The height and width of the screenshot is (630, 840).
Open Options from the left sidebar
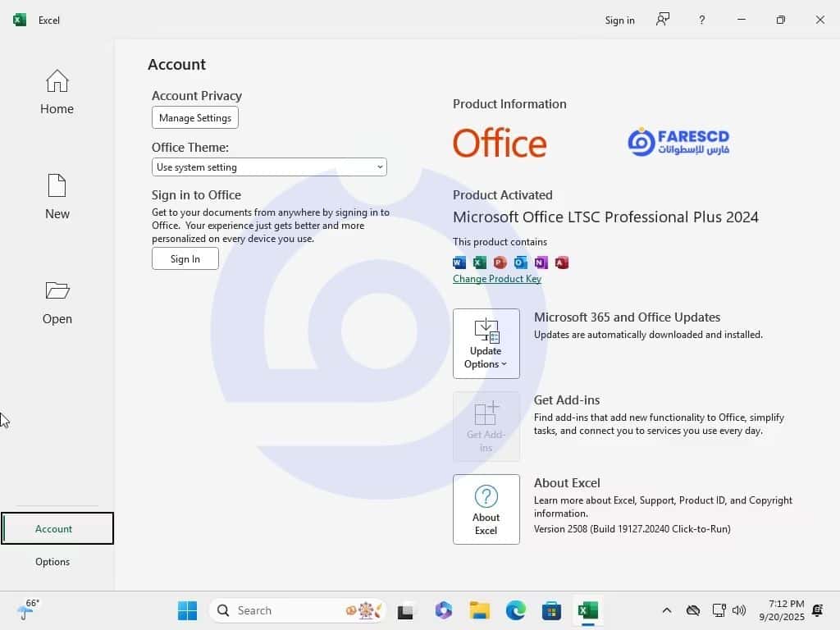click(x=52, y=562)
